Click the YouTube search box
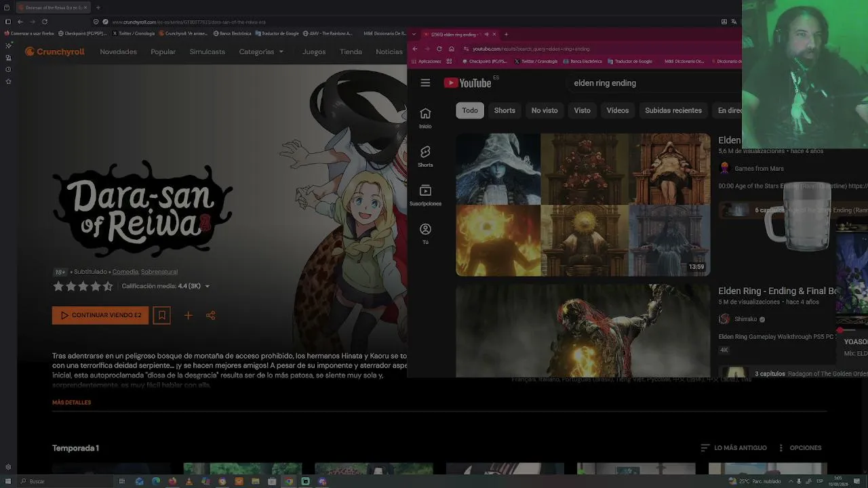 [x=654, y=83]
